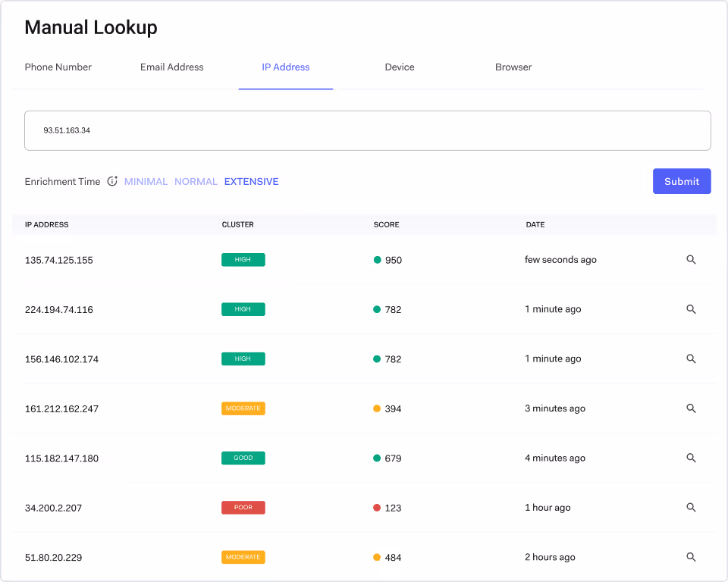The height and width of the screenshot is (582, 728).
Task: Click the SCORE column header
Action: coord(386,224)
